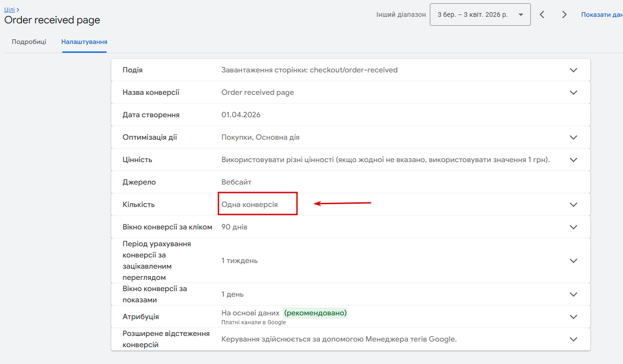Click the Вебсайт value
This screenshot has height=364, width=623.
237,182
